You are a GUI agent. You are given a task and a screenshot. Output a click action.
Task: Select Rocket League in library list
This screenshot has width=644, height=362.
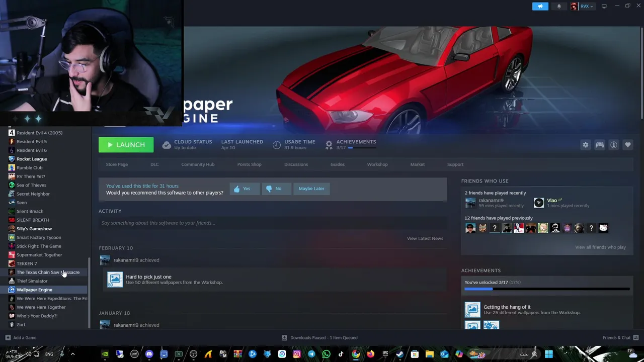point(32,159)
